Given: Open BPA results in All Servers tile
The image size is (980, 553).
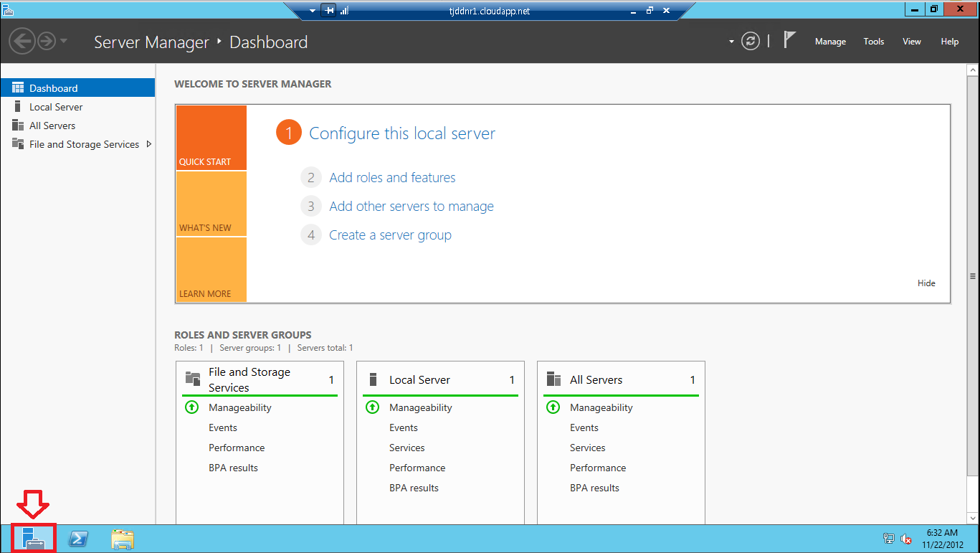Looking at the screenshot, I should (x=594, y=488).
